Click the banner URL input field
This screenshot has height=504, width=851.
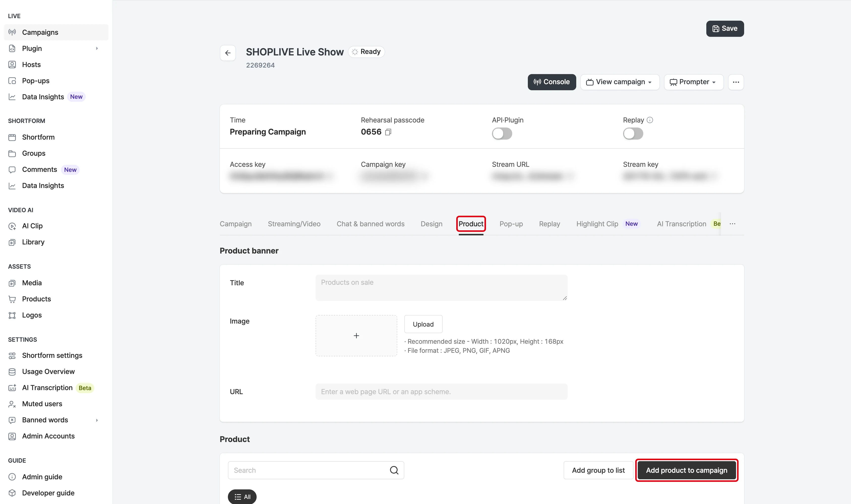click(441, 392)
